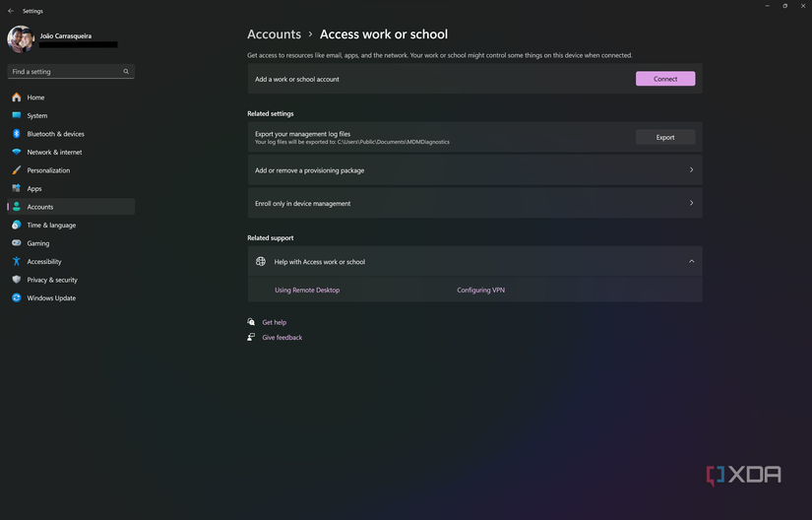
Task: Restore down the Settings window
Action: click(785, 6)
